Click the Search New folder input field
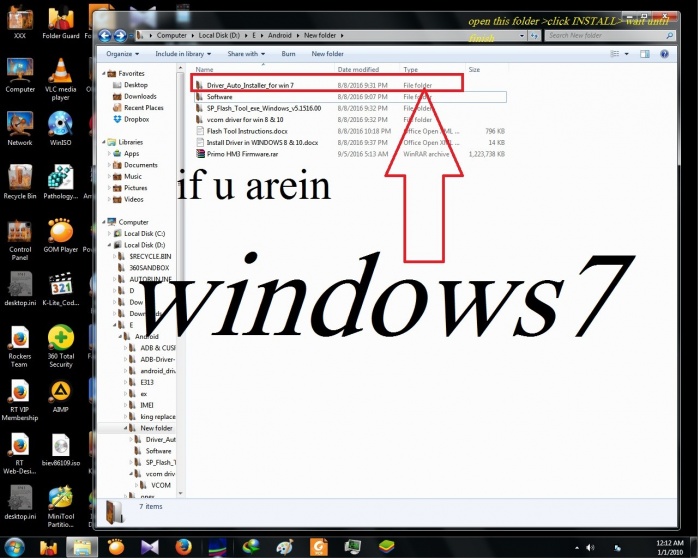The height and width of the screenshot is (559, 700). coord(608,36)
